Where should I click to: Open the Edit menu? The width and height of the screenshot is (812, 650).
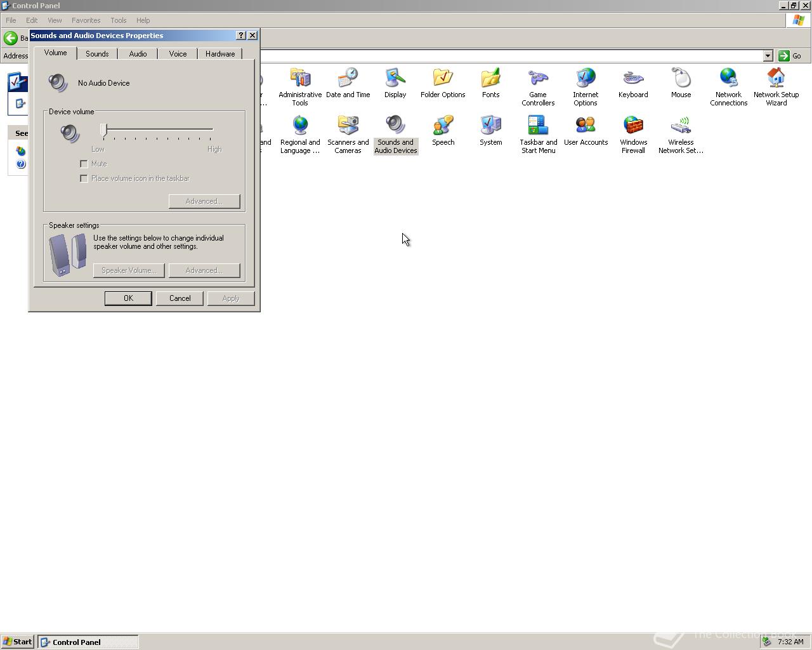32,20
